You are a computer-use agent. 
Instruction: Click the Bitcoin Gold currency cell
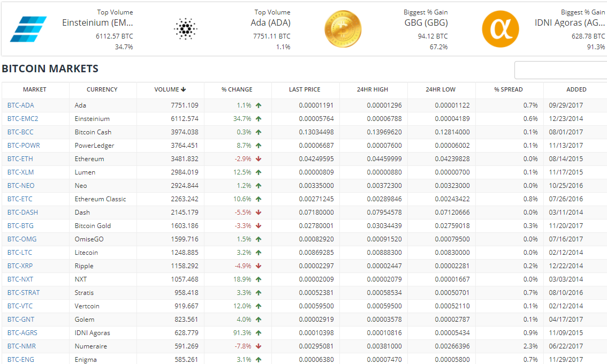click(x=93, y=226)
